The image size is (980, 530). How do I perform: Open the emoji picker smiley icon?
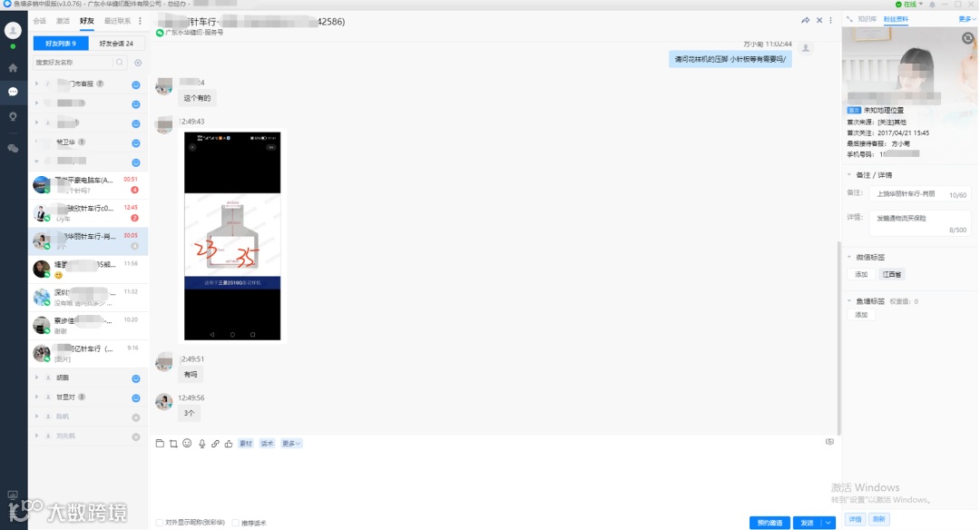pos(187,443)
